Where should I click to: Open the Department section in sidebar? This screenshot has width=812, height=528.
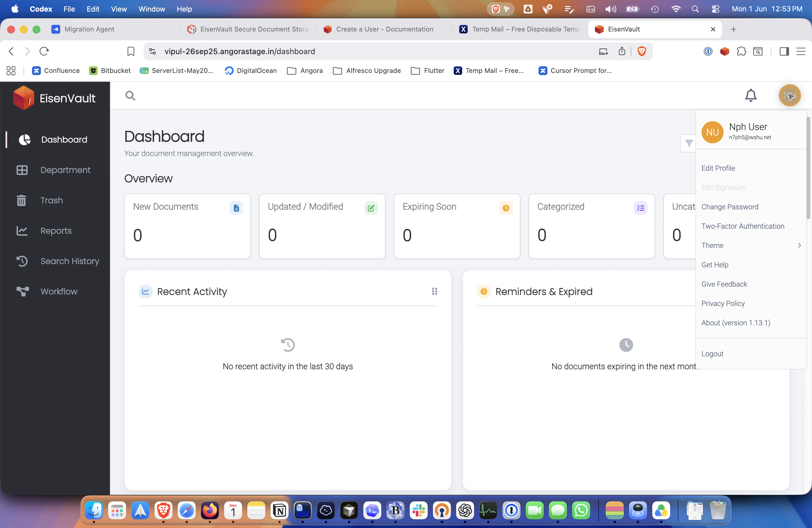coord(55,170)
